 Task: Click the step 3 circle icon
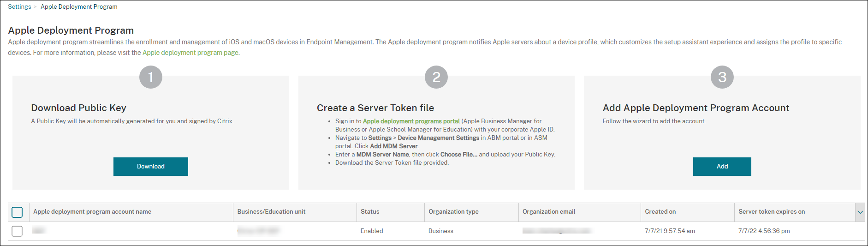pyautogui.click(x=722, y=77)
